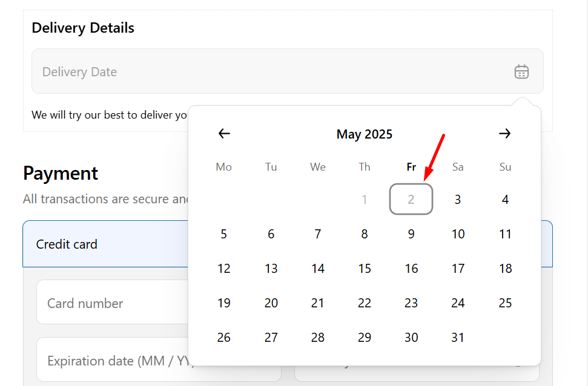Click the May 2025 month header
588x386 pixels.
coord(365,134)
